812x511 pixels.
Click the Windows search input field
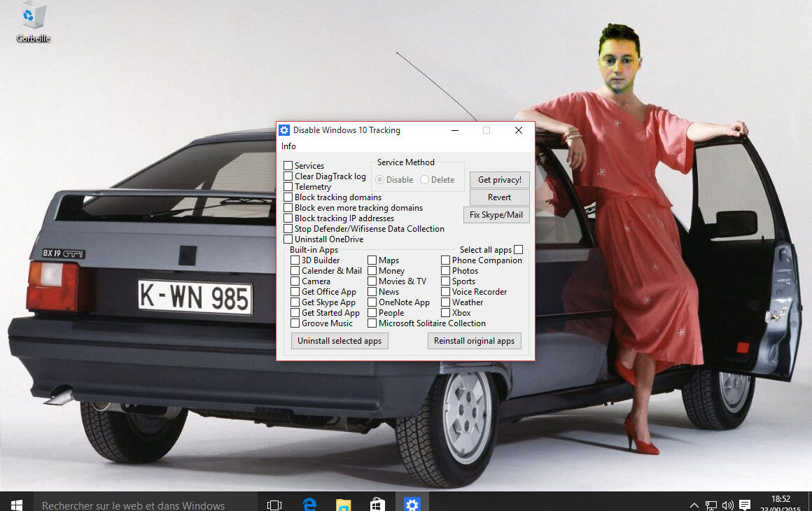click(x=133, y=505)
